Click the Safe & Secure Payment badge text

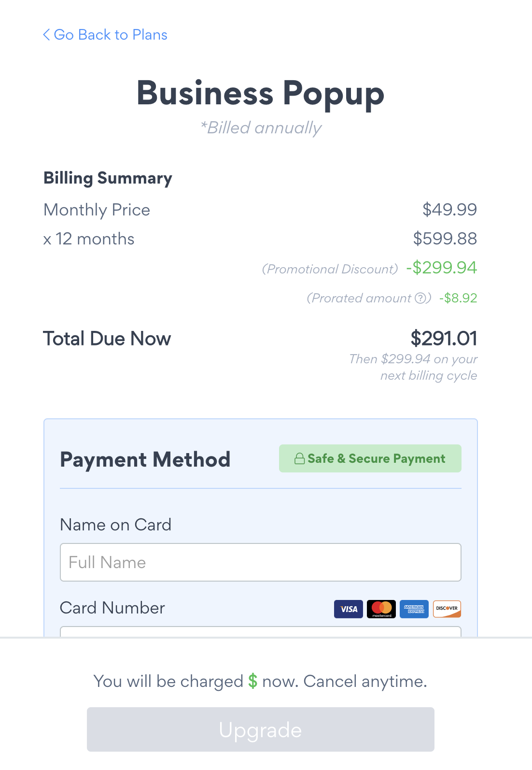pyautogui.click(x=377, y=458)
